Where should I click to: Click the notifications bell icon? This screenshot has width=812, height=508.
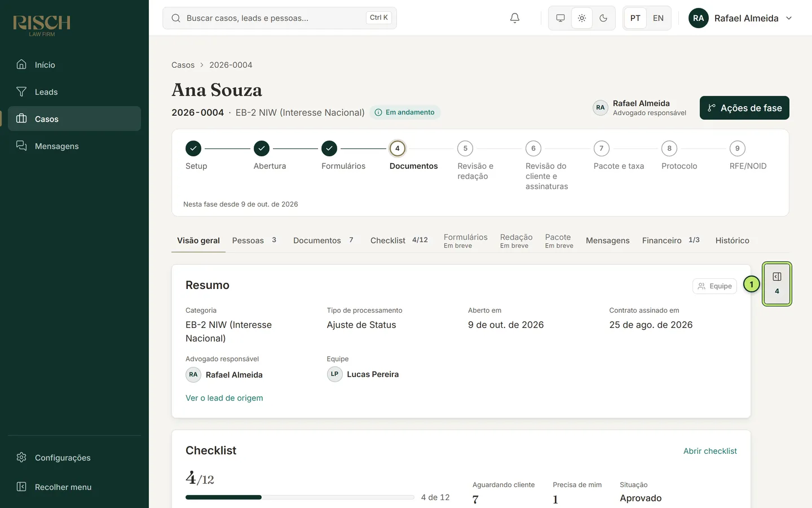tap(515, 18)
